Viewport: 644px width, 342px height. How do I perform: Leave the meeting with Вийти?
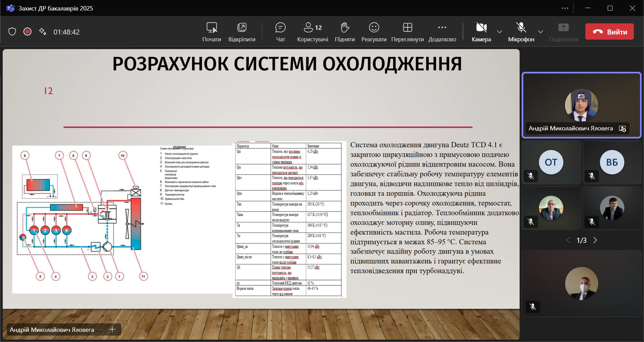(609, 32)
